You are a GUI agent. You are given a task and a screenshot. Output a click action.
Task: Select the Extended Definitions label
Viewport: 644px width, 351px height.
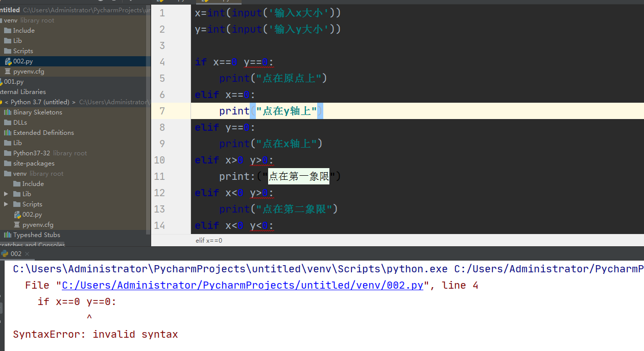(43, 133)
